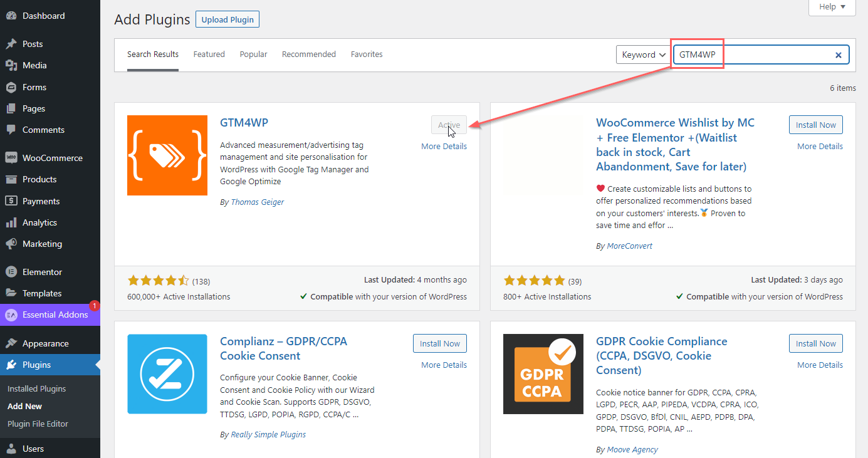
Task: Click 'Last Updated: 4 months ago' text
Action: (x=416, y=280)
